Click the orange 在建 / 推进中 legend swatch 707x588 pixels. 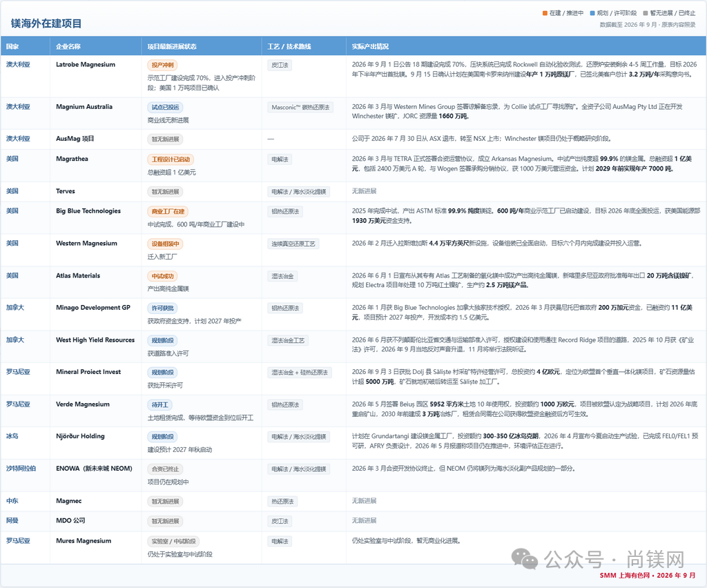click(x=545, y=13)
